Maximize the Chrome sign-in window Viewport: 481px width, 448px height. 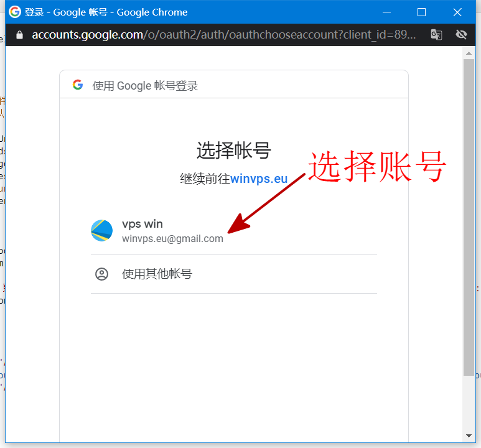(421, 12)
